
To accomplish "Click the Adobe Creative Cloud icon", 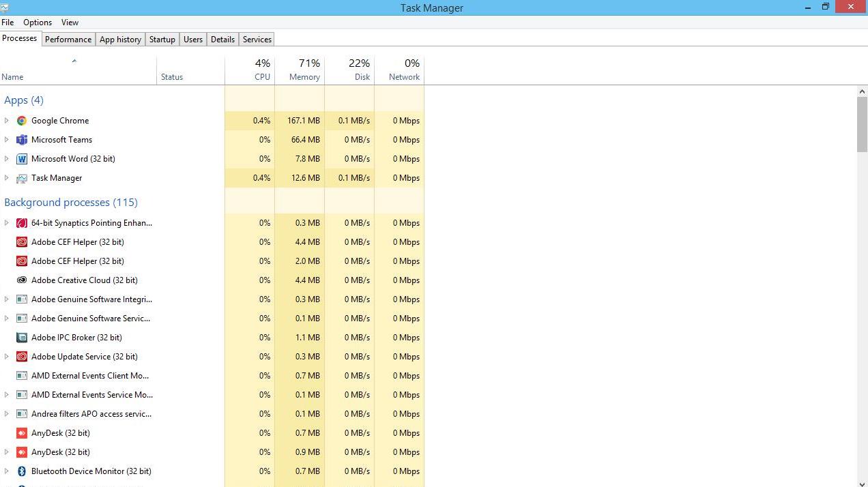I will (22, 280).
